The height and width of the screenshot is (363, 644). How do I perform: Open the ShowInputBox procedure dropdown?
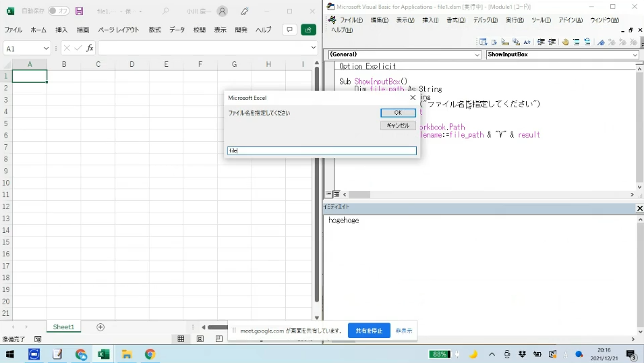(x=635, y=55)
